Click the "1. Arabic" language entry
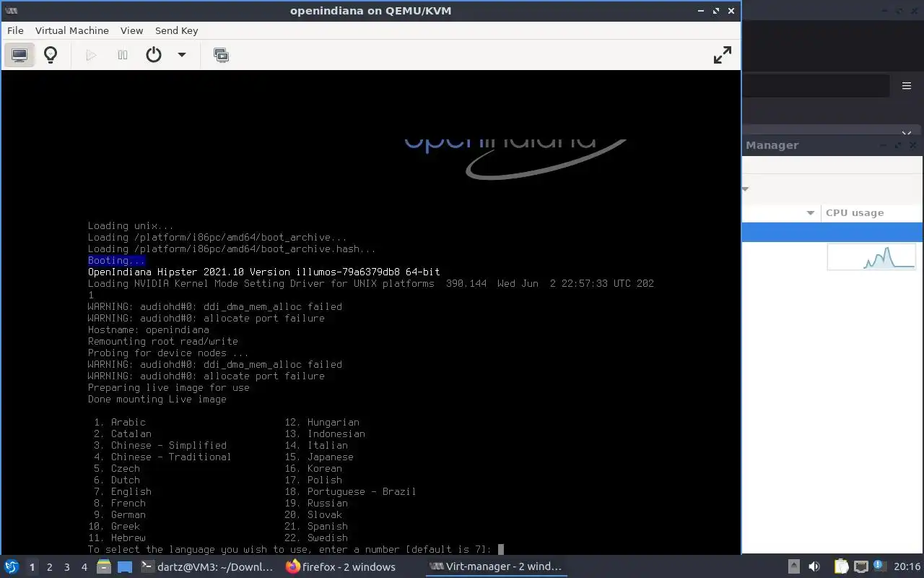Screen dimensions: 924x578 click(x=120, y=422)
